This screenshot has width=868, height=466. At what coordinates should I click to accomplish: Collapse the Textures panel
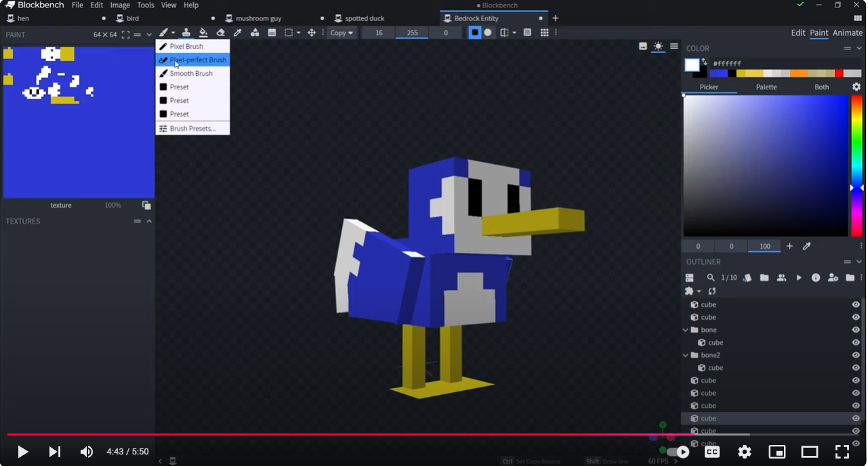click(149, 221)
